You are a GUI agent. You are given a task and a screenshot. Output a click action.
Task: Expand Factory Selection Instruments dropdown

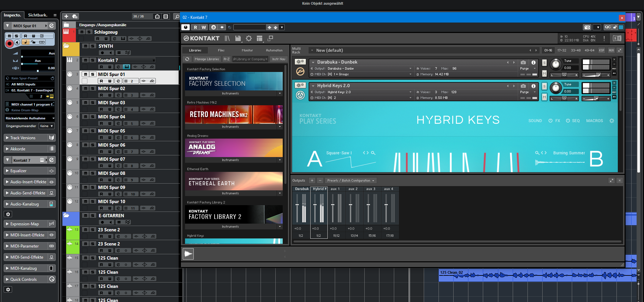pos(280,93)
